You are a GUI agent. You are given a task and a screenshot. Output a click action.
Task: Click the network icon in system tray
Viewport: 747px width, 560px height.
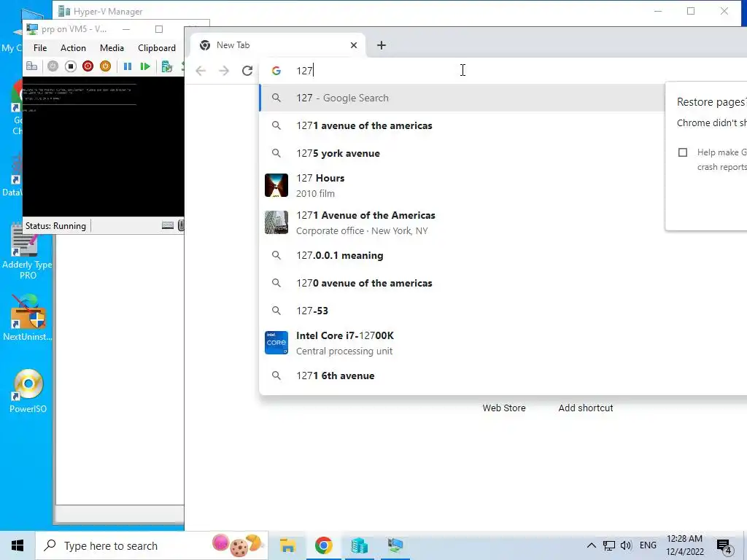(609, 545)
